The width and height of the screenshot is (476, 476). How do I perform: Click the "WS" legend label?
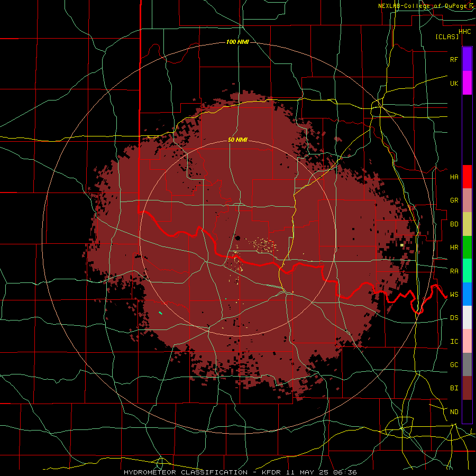pyautogui.click(x=454, y=295)
